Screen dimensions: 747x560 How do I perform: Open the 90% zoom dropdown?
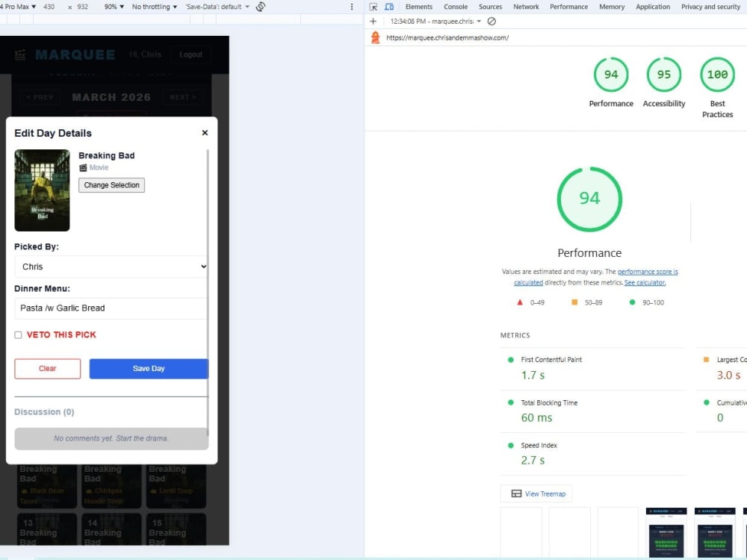pos(114,7)
